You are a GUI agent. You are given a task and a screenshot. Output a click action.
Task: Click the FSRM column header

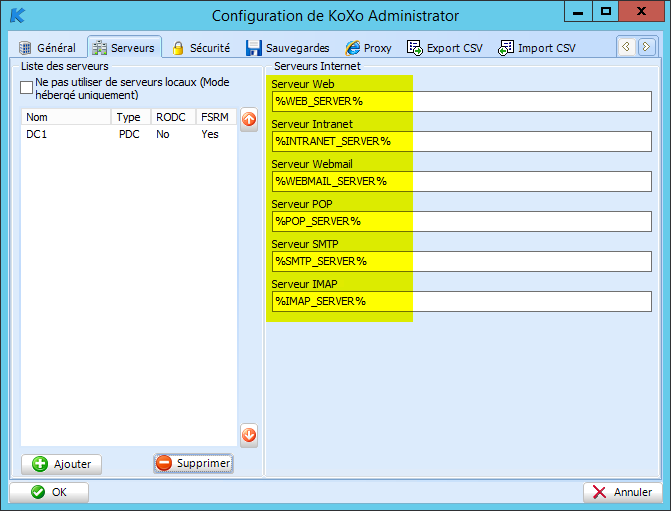click(216, 117)
